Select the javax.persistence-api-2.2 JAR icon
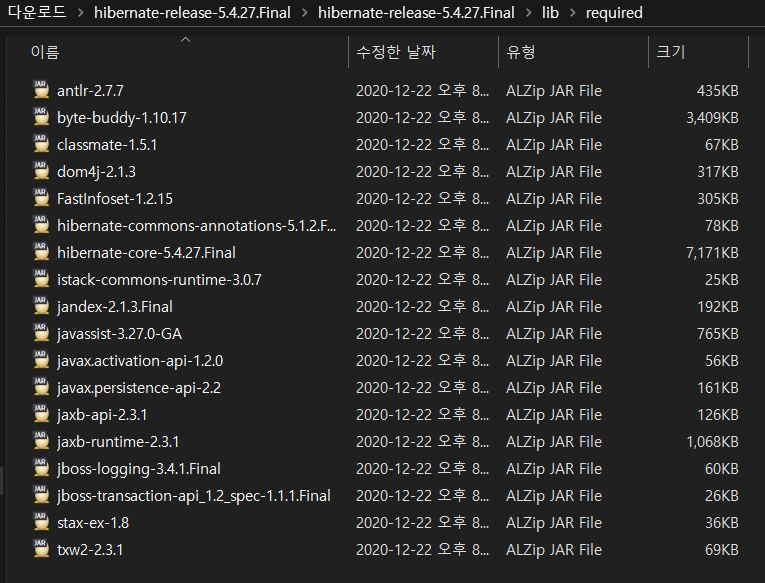 [41, 387]
